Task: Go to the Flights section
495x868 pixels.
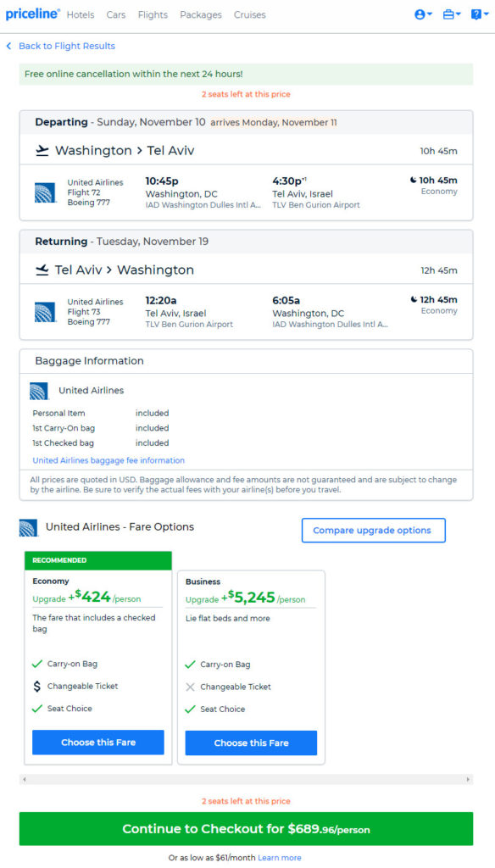Action: [x=153, y=15]
